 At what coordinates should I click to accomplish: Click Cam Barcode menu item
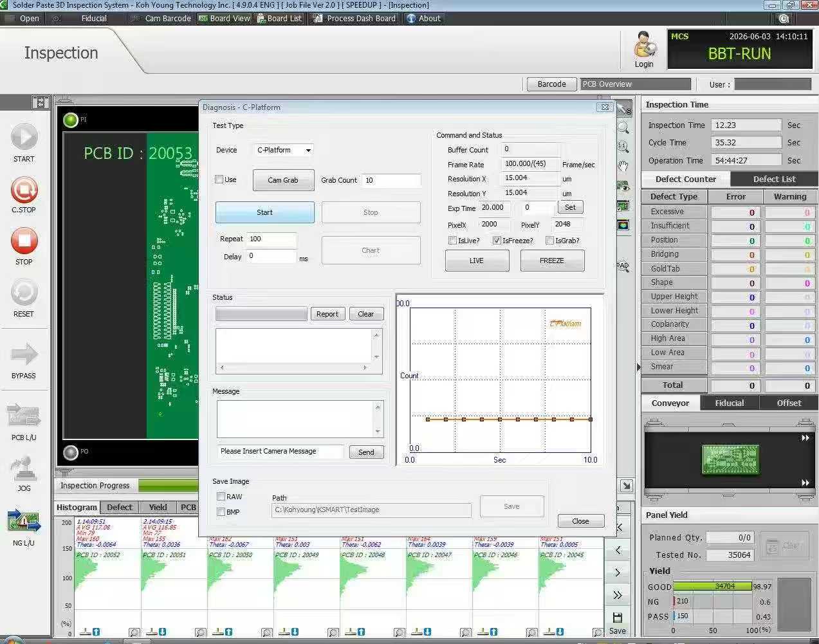[161, 19]
